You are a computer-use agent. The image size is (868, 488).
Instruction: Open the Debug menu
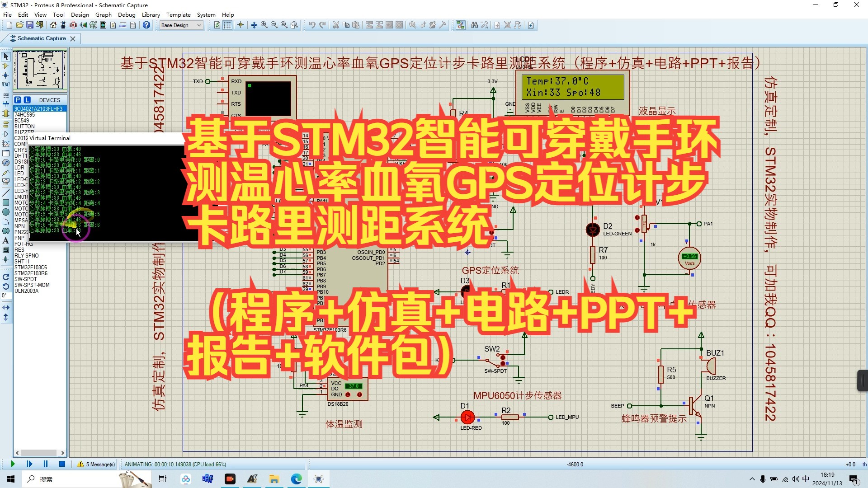[127, 14]
